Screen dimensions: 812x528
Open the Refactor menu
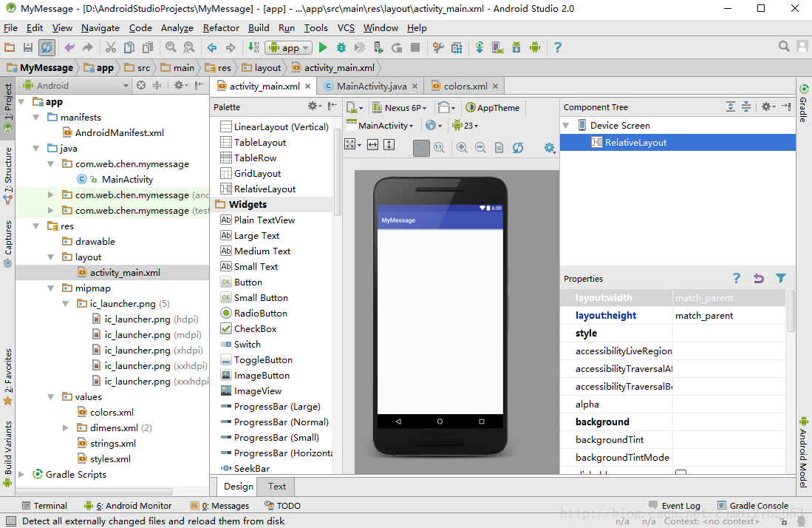click(221, 28)
